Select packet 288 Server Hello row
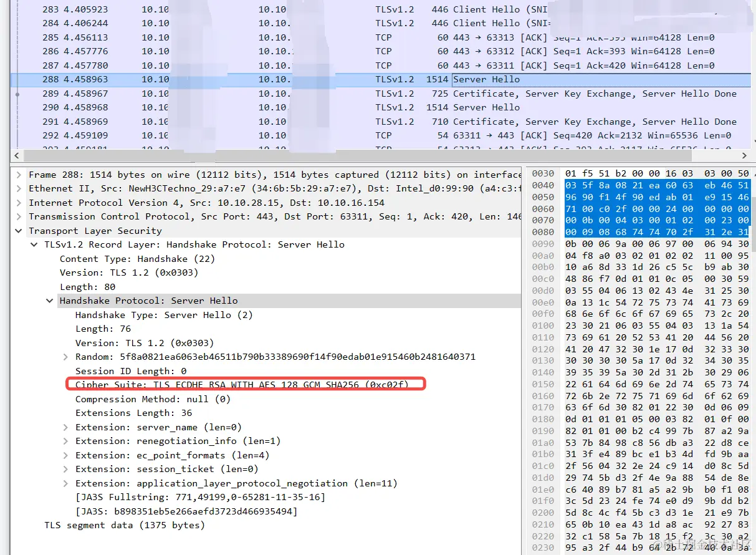Screen dimensions: 756x555 (380, 79)
